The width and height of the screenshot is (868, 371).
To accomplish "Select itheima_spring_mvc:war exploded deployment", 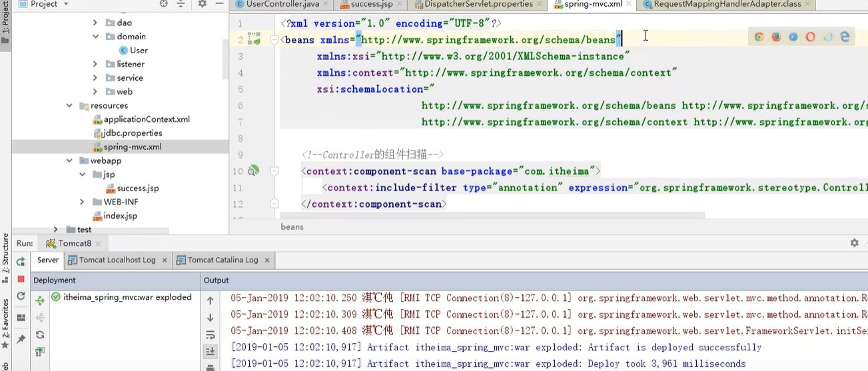I will click(121, 297).
